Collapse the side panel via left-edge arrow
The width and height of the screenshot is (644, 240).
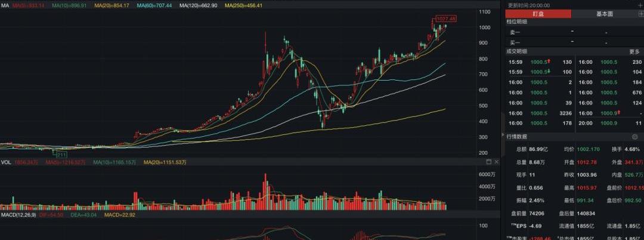pos(502,135)
